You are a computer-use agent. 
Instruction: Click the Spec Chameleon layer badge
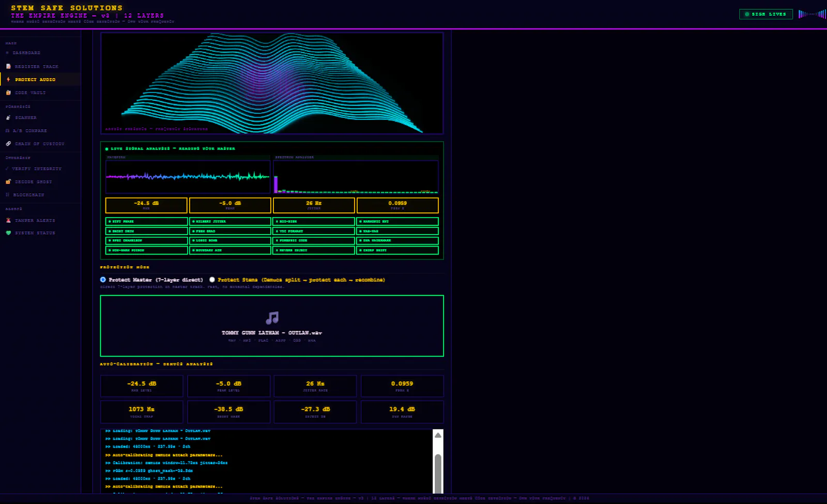coord(146,240)
